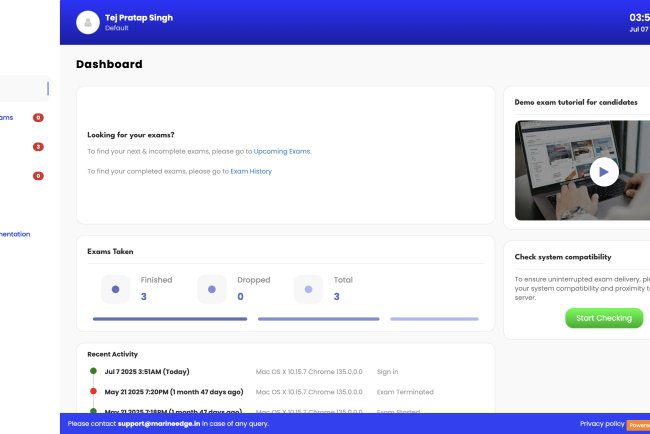The height and width of the screenshot is (434, 650).
Task: Select the Exams sidebar item with top badge
Action: coord(8,117)
